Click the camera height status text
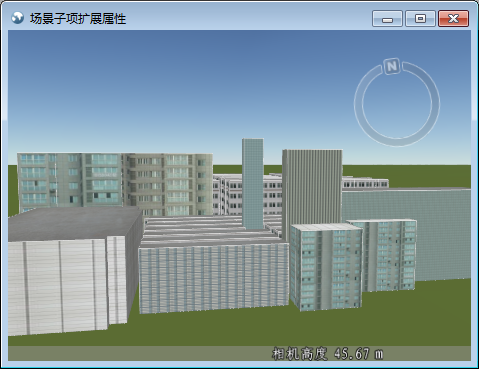The width and height of the screenshot is (479, 369). point(327,353)
